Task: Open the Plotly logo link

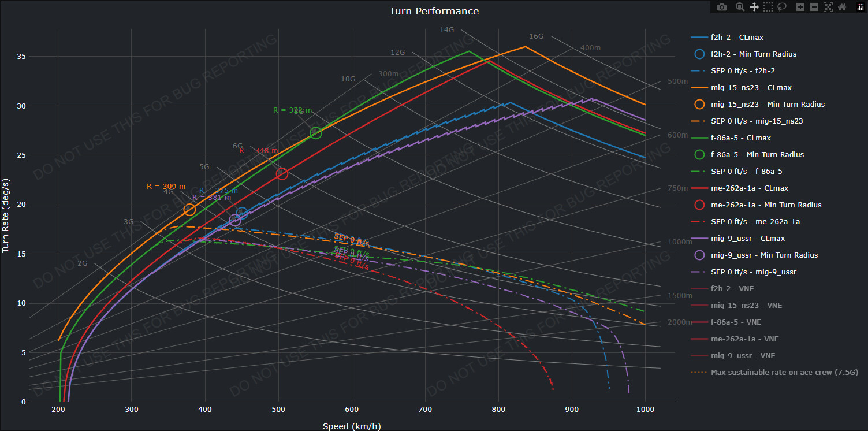Action: click(x=860, y=7)
